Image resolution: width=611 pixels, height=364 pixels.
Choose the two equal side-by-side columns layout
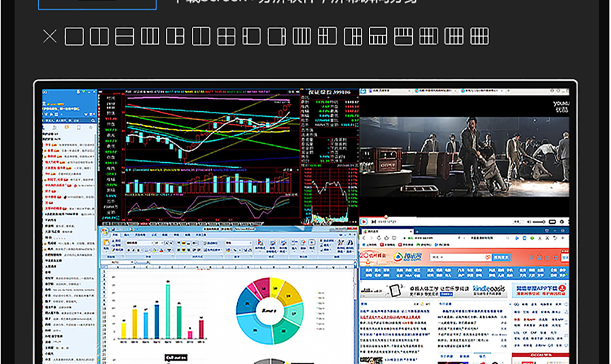[x=99, y=36]
